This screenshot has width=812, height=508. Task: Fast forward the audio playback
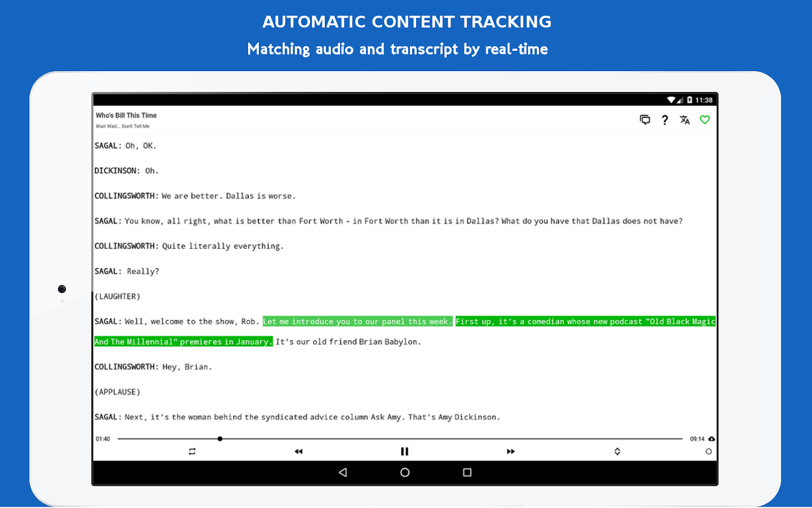511,452
